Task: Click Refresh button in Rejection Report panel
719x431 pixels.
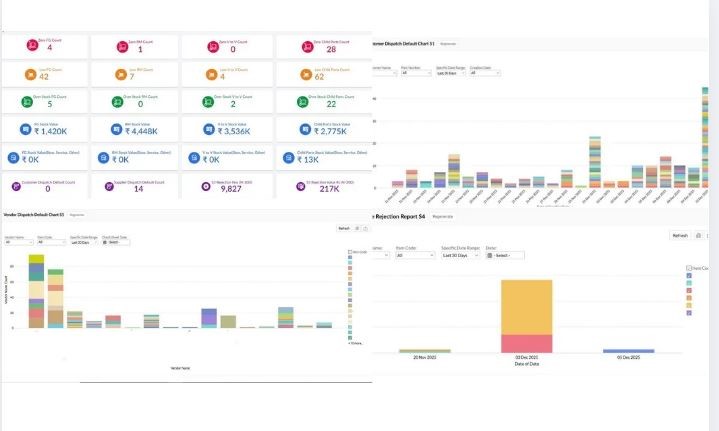Action: tap(679, 235)
